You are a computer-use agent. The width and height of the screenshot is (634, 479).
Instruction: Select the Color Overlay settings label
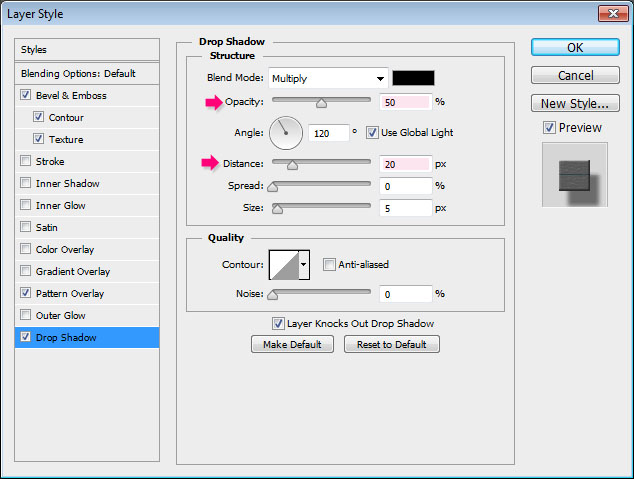[x=65, y=250]
